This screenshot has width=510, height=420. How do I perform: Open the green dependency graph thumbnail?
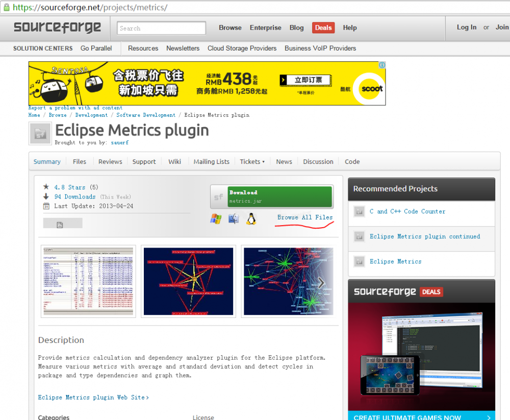(289, 281)
